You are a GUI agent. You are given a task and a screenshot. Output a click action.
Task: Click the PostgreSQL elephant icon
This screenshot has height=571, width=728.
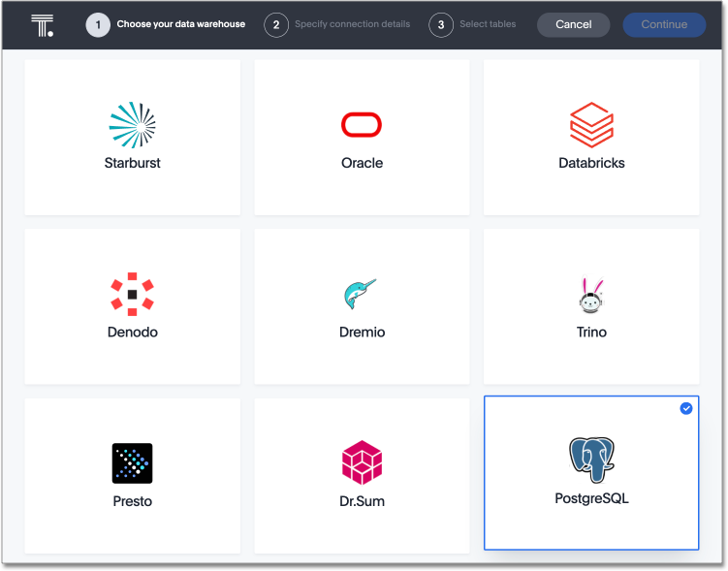[591, 460]
